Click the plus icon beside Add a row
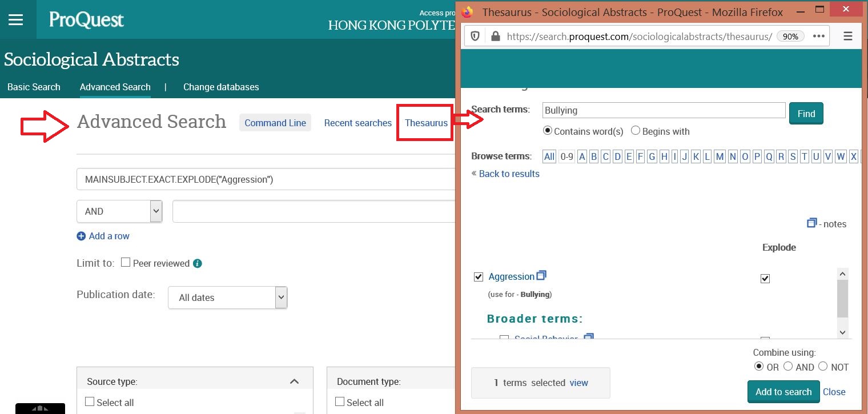Image resolution: width=868 pixels, height=414 pixels. 81,236
